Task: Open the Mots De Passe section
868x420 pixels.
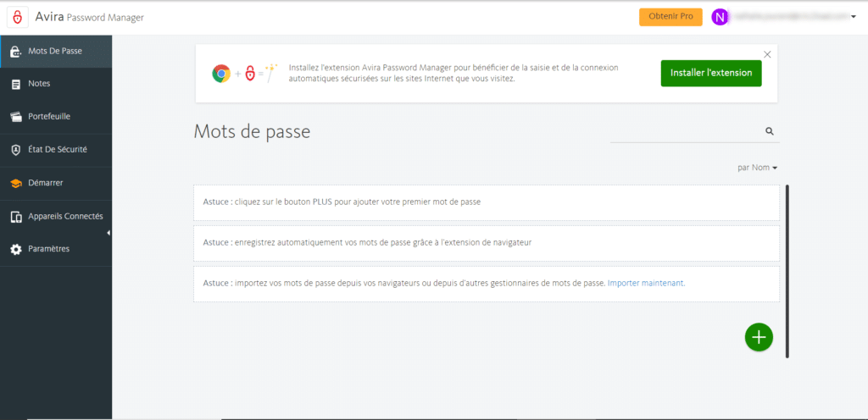Action: (56, 52)
